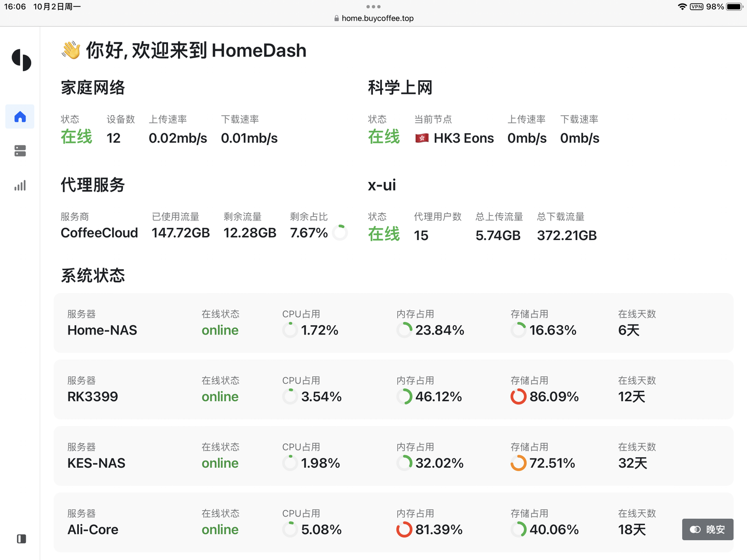Click the Hong Kong flag beside HK3 Eons

pyautogui.click(x=422, y=138)
